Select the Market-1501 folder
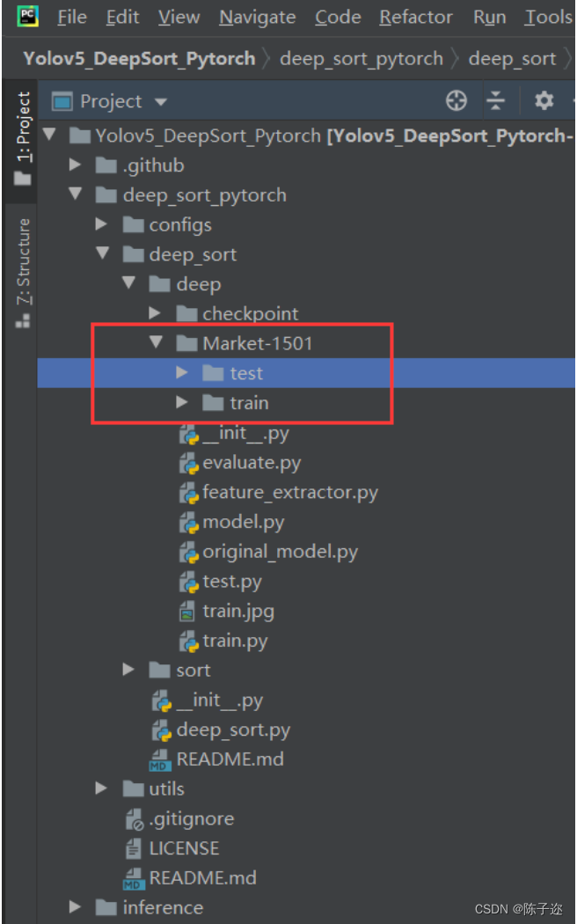The image size is (577, 924). pos(245,343)
